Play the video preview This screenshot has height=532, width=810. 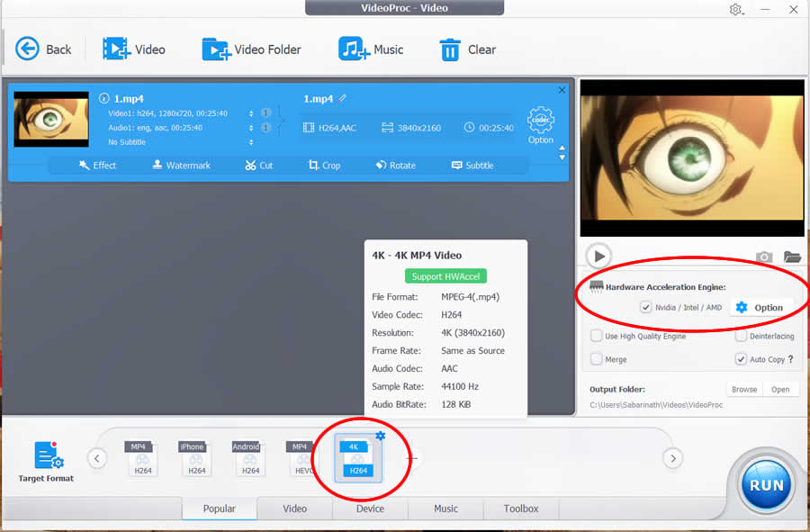[x=598, y=256]
